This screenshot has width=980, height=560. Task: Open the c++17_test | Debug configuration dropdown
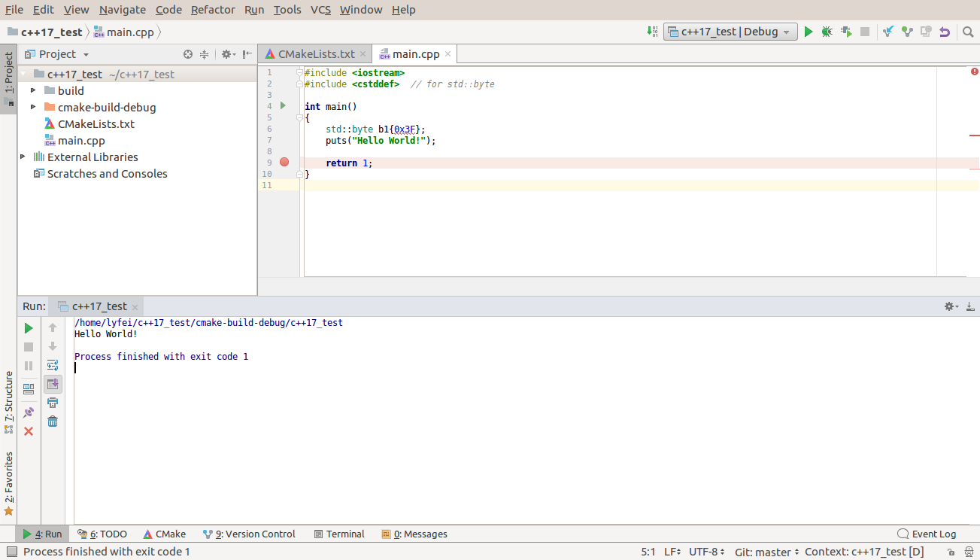click(x=730, y=32)
